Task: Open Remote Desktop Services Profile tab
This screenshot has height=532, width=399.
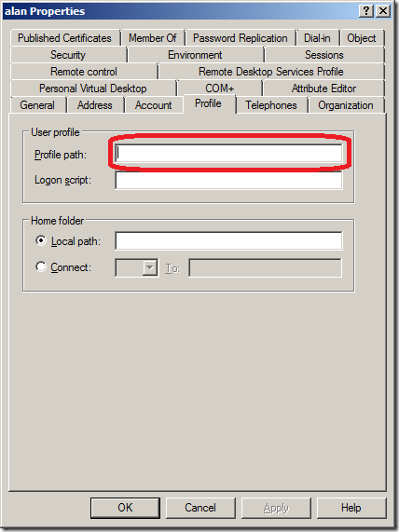Action: point(271,72)
